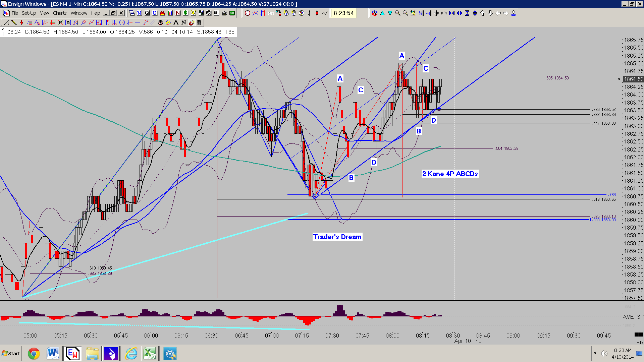Click the ESPL scripting icon

(216, 13)
